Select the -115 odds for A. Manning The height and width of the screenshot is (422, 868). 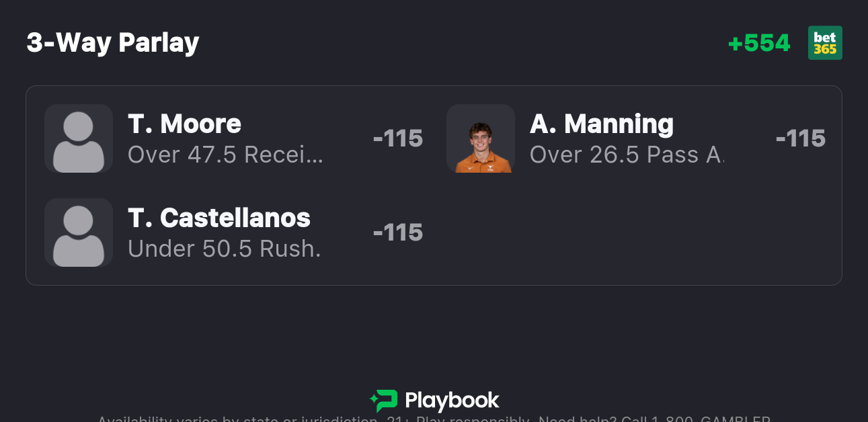800,138
